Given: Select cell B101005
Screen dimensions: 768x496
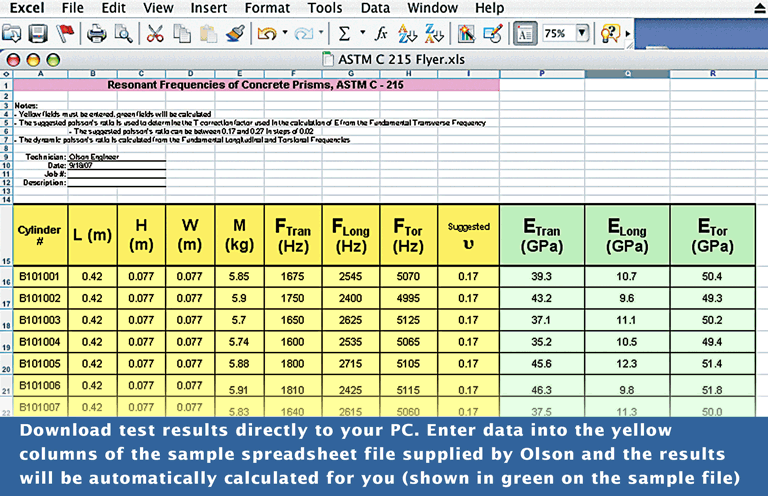Looking at the screenshot, I should [x=40, y=364].
